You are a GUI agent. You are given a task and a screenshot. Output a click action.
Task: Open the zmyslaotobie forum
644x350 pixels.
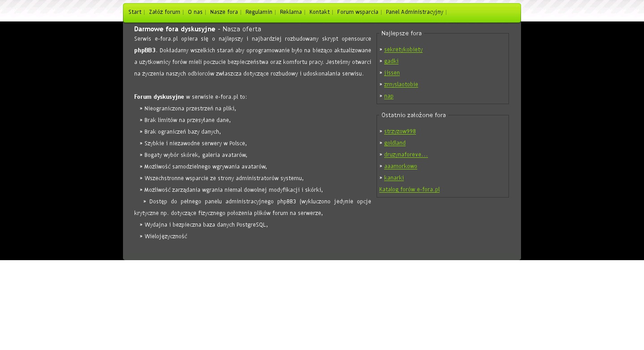[401, 84]
